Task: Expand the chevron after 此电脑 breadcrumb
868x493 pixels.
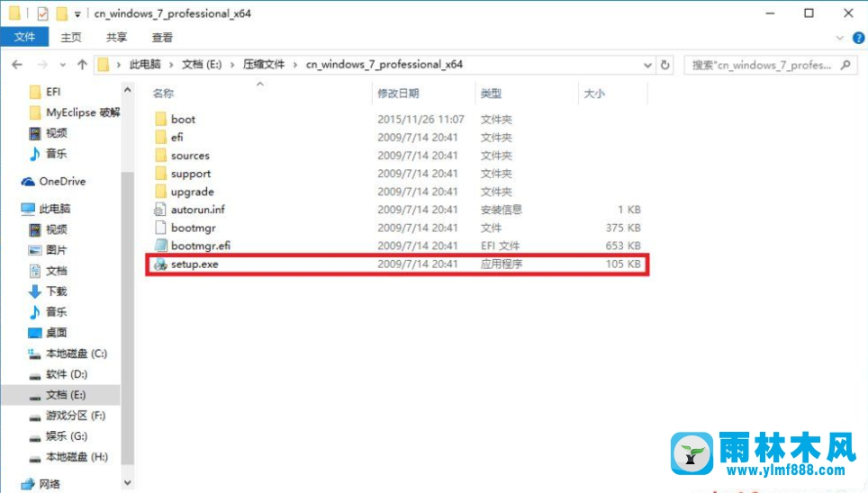Action: 171,65
